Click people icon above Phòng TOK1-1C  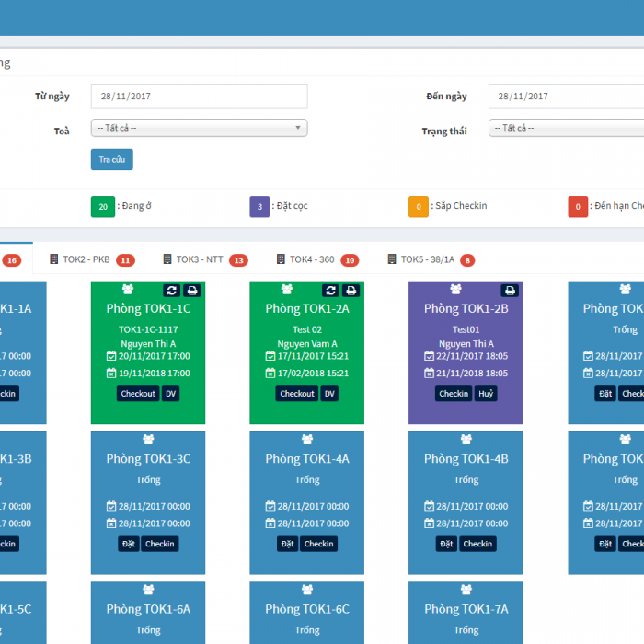[x=128, y=290]
